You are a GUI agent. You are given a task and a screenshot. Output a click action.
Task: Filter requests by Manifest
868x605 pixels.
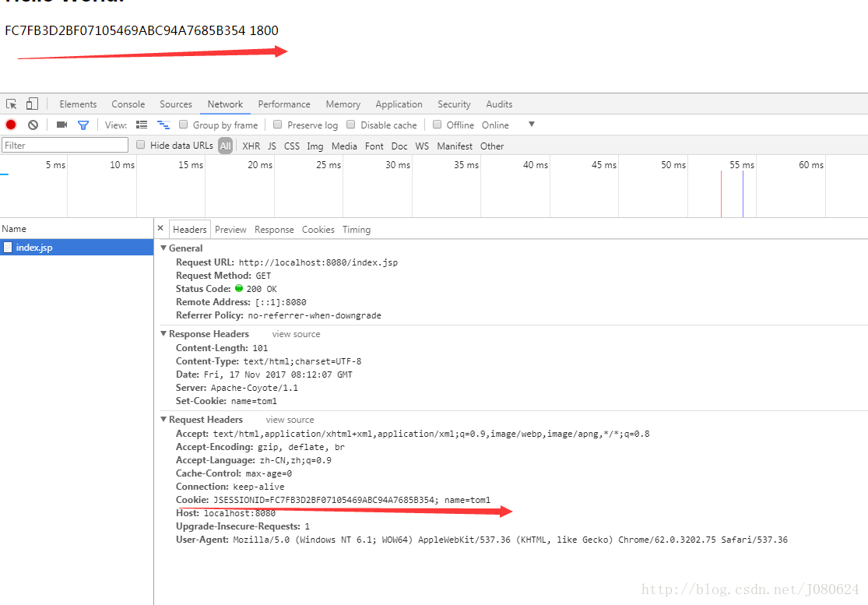(x=455, y=146)
